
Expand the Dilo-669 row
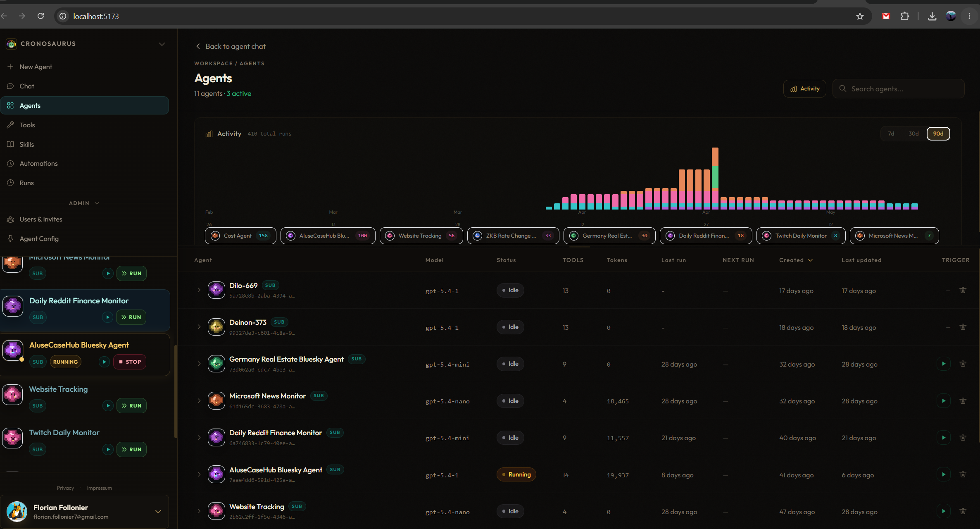click(199, 290)
